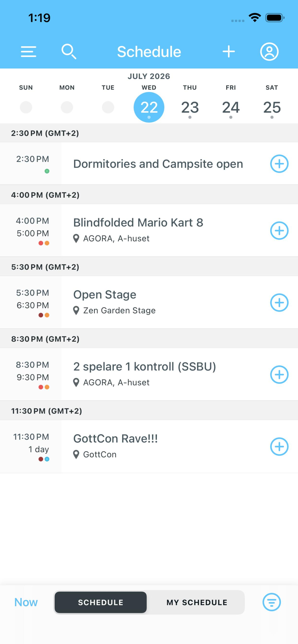Open the filter icon at bottom right
This screenshot has width=298, height=644.
pyautogui.click(x=271, y=602)
